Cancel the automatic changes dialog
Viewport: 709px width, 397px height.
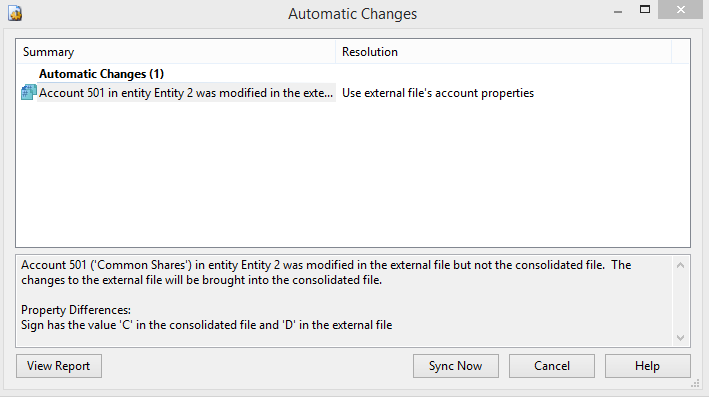tap(552, 366)
